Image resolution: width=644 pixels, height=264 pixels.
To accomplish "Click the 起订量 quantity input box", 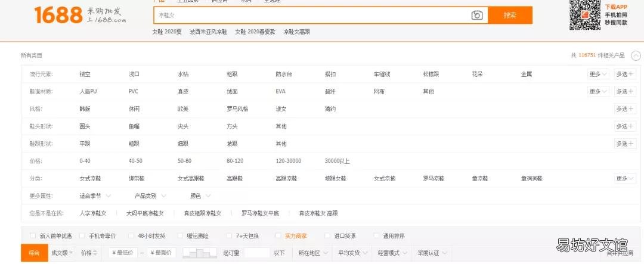I will 256,253.
